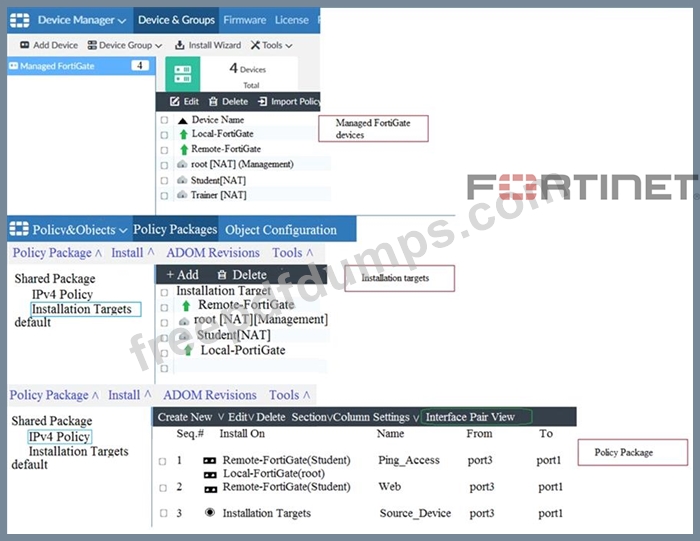Image resolution: width=700 pixels, height=541 pixels.
Task: Open upper Tools menu in Policy Packages
Action: pyautogui.click(x=292, y=253)
